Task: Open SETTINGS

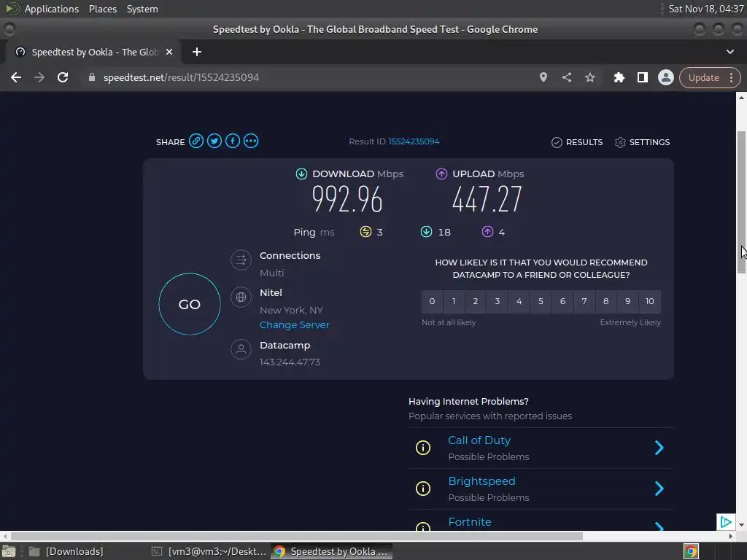Action: coord(642,142)
